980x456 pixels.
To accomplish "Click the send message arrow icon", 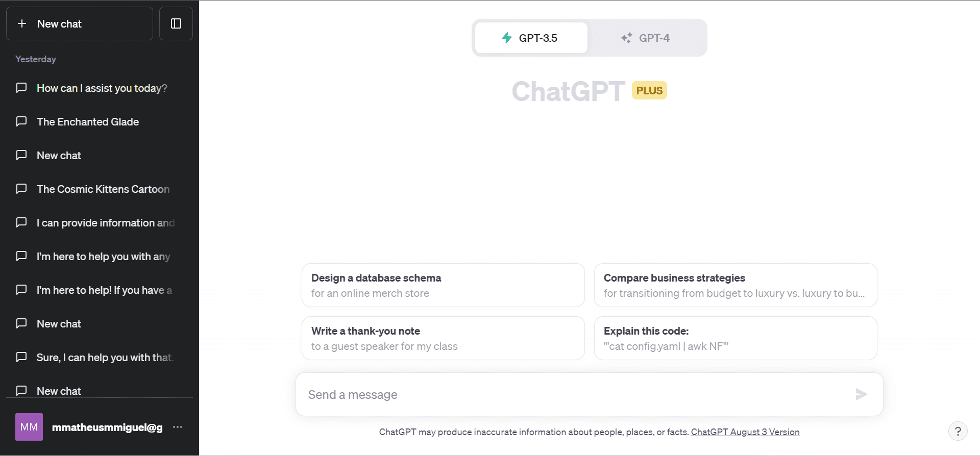I will click(x=861, y=394).
